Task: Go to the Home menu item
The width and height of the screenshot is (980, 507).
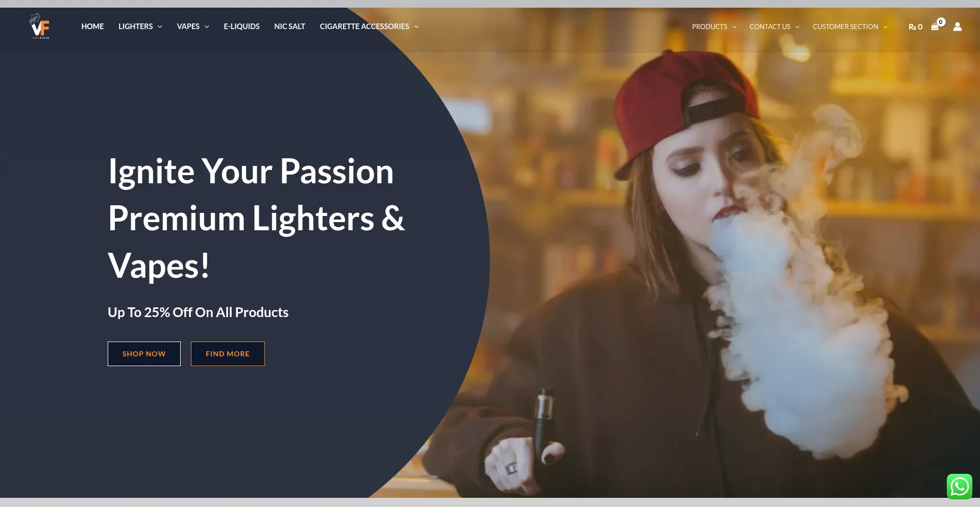Action: [92, 27]
